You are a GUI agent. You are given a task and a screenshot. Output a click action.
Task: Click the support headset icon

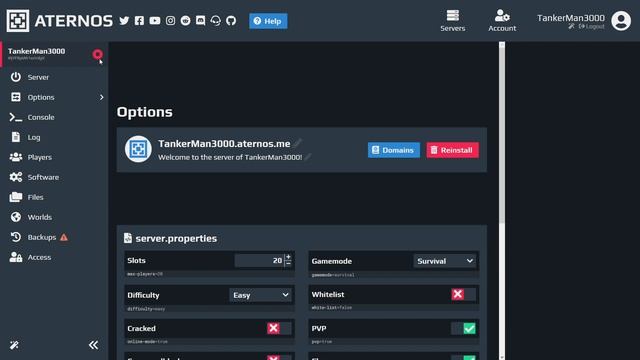click(x=216, y=20)
